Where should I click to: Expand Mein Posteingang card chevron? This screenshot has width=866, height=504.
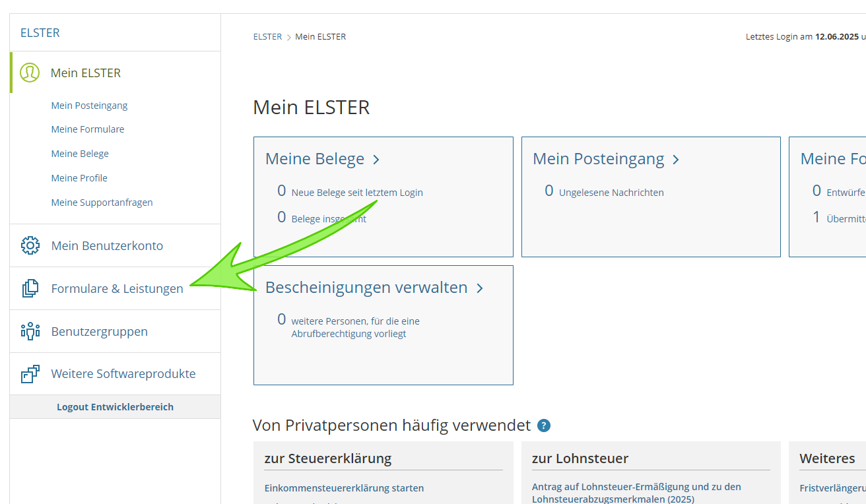pos(676,160)
